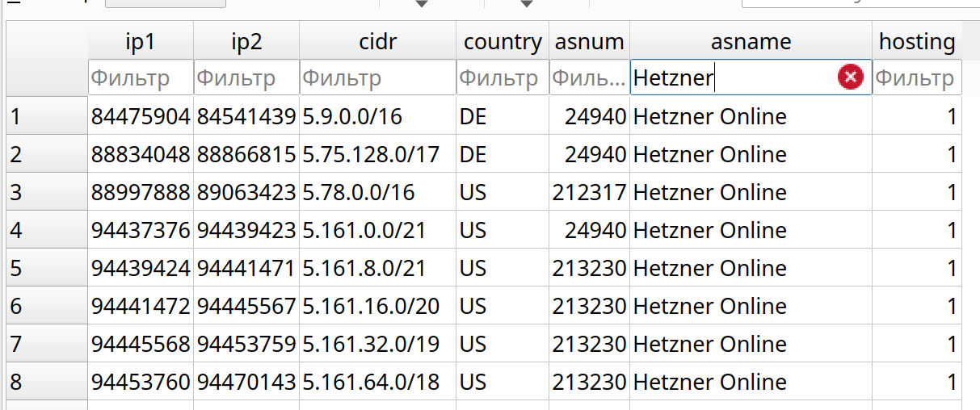The height and width of the screenshot is (410, 980).
Task: Select cell with cidr 5.9.0.0/16
Action: point(377,117)
